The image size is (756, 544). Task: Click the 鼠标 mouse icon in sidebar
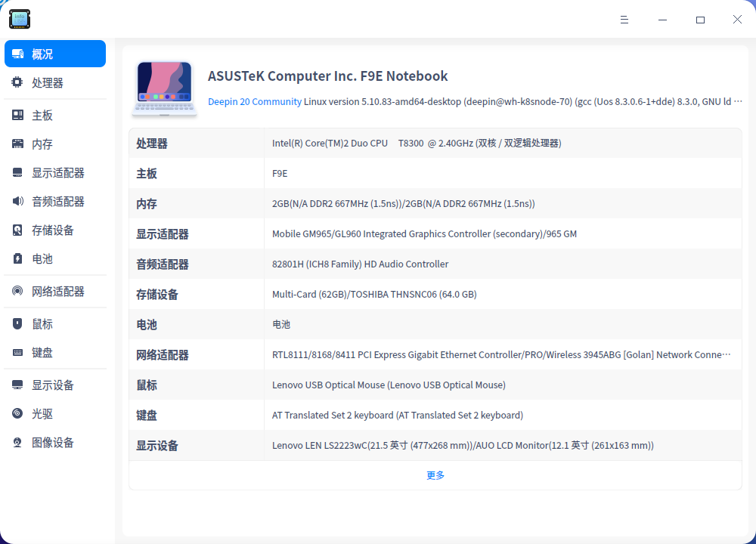coord(17,323)
